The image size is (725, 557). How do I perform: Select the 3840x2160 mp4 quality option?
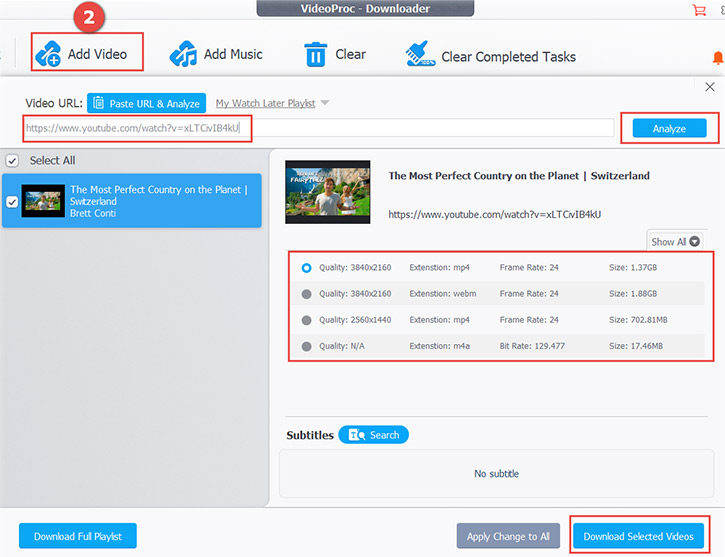tap(306, 268)
